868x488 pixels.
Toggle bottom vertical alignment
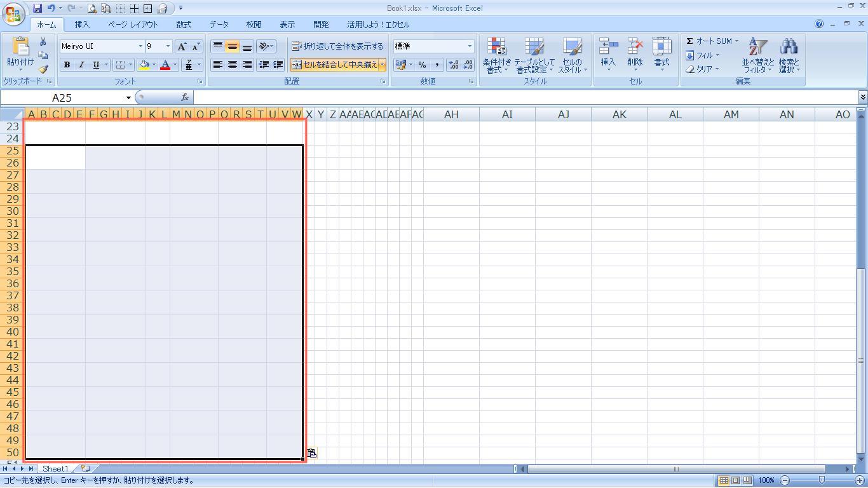pyautogui.click(x=247, y=46)
